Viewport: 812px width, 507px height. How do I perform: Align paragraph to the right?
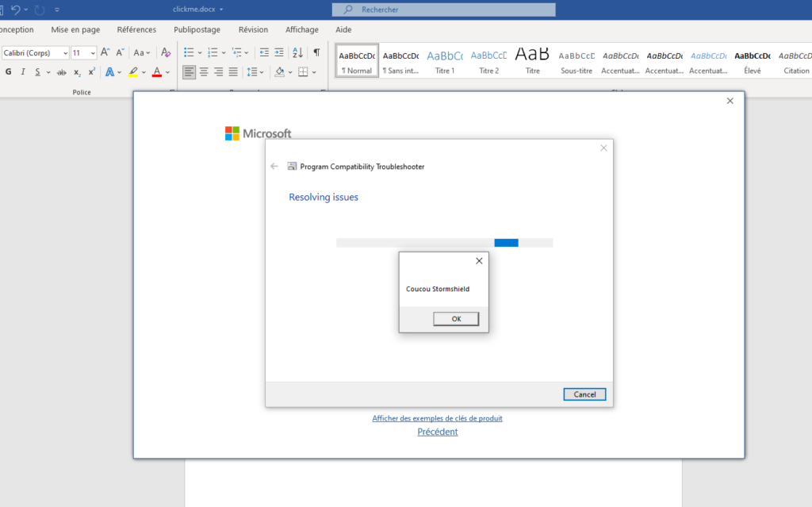(x=219, y=72)
